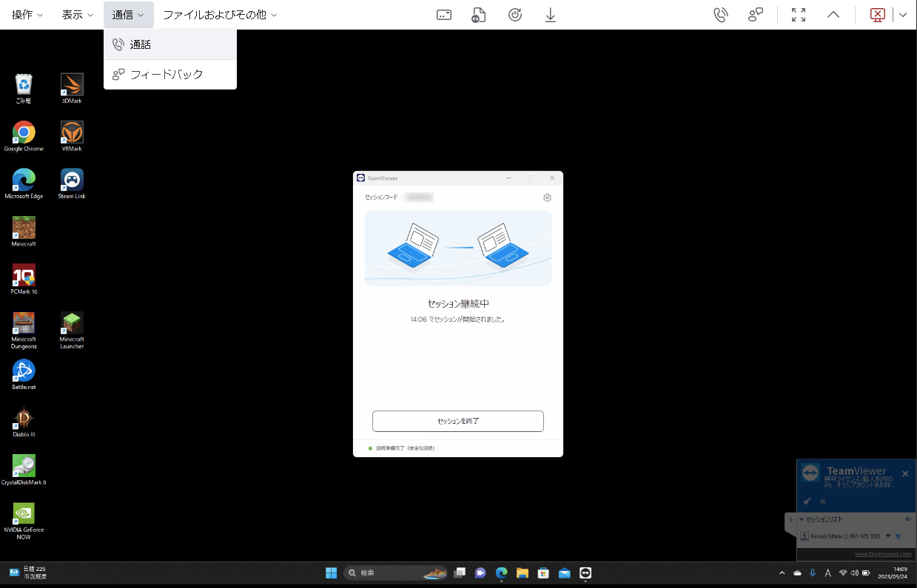Open the participants icon in the toolbar
Viewport: 917px width, 588px height.
point(756,14)
